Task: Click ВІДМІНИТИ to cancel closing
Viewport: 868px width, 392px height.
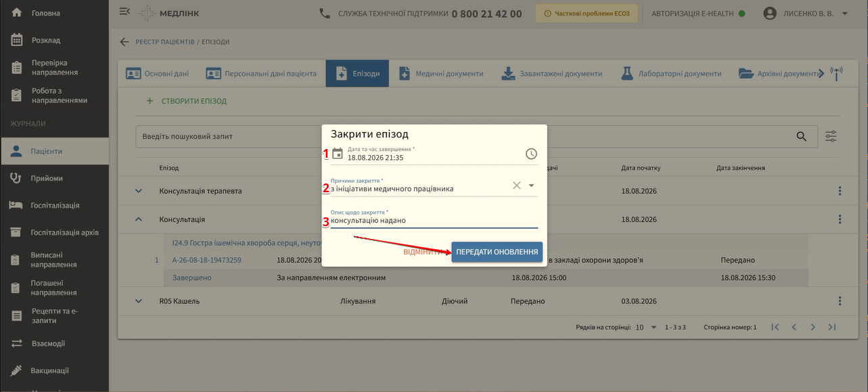Action: click(x=424, y=252)
